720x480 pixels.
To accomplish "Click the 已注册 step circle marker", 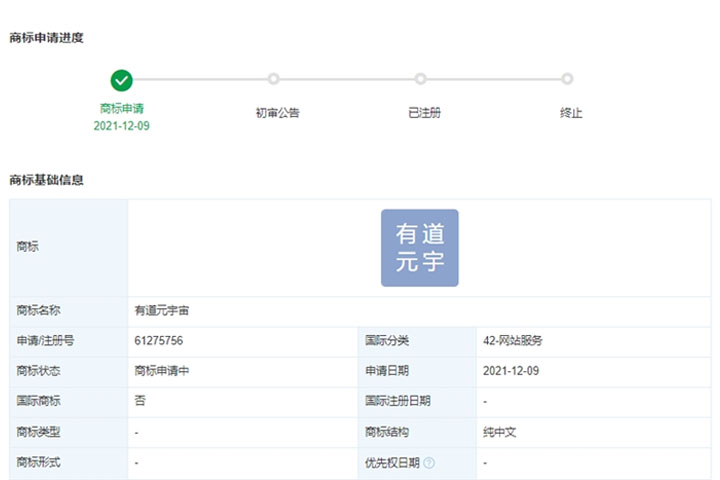I will [420, 79].
